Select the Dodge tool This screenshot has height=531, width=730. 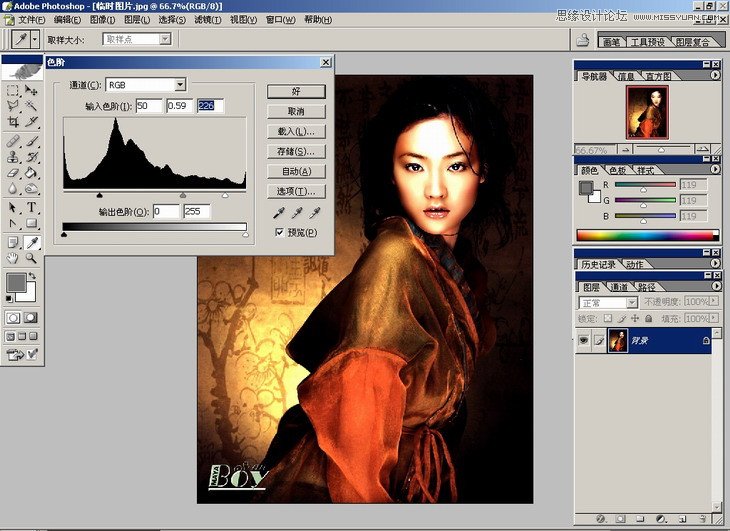click(x=31, y=188)
